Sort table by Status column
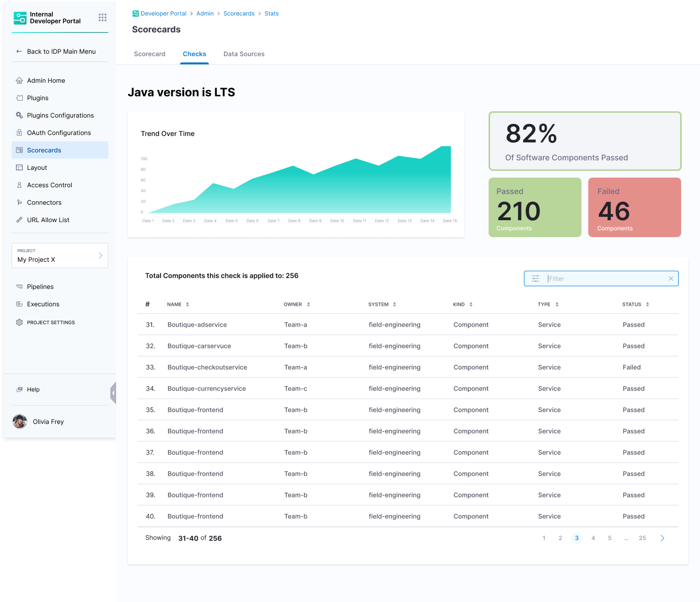 (647, 304)
